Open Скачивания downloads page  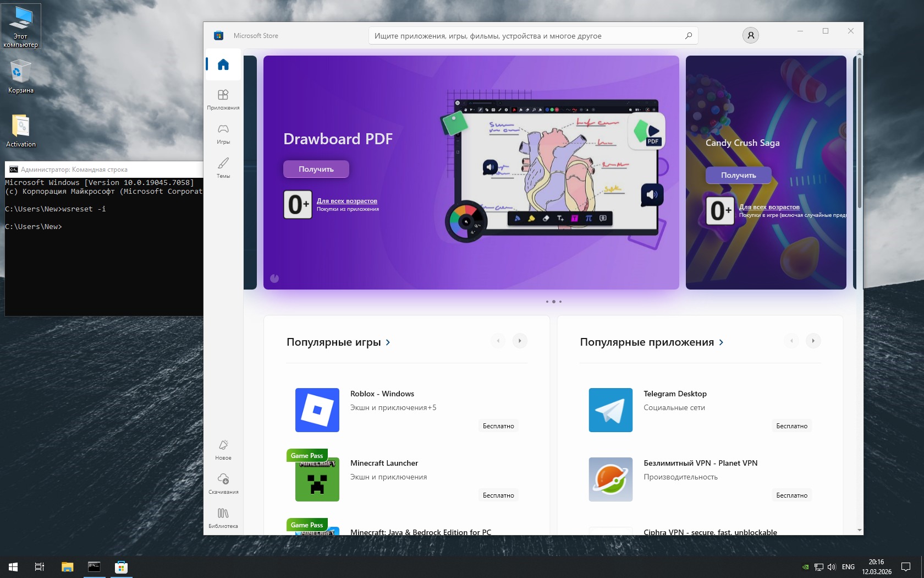point(223,483)
